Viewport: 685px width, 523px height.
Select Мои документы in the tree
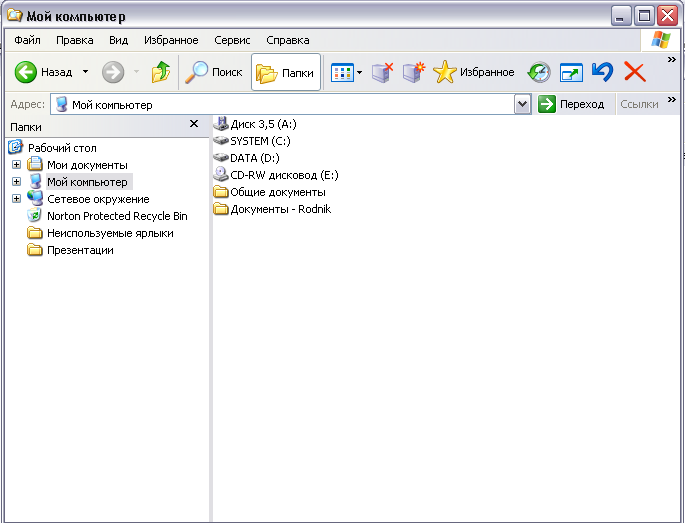pyautogui.click(x=87, y=165)
